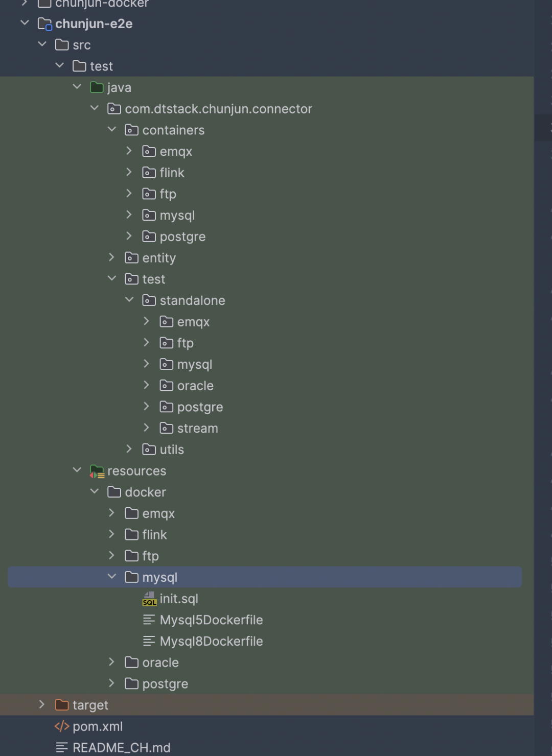
Task: Click the chunjun-e2e module folder icon
Action: pyautogui.click(x=44, y=24)
